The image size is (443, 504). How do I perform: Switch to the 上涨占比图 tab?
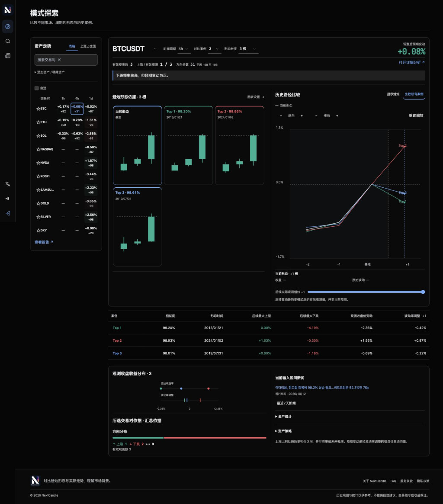(x=88, y=46)
